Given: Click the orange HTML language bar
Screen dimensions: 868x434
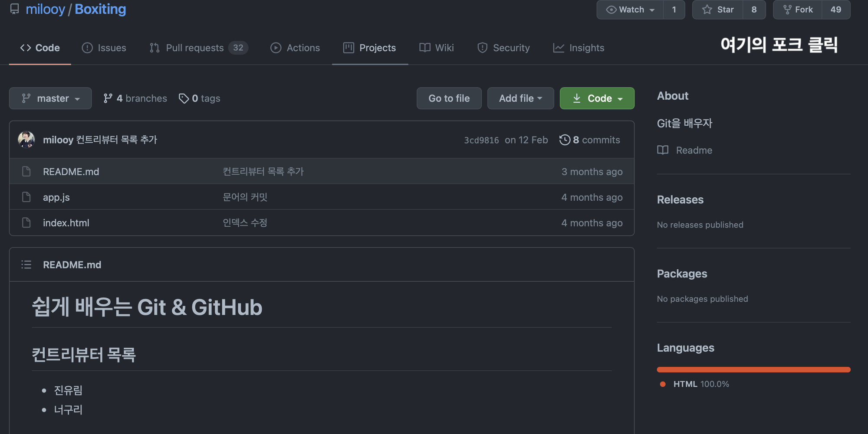Looking at the screenshot, I should click(753, 369).
